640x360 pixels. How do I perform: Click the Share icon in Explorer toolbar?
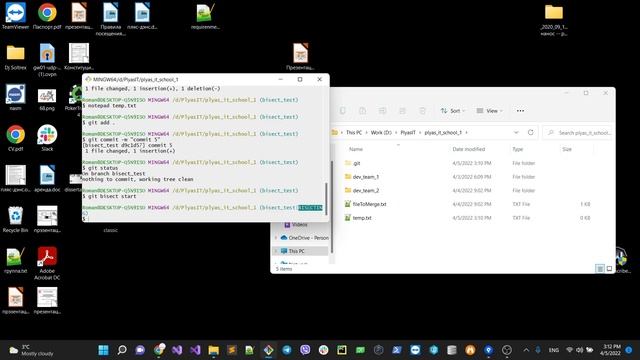point(402,111)
